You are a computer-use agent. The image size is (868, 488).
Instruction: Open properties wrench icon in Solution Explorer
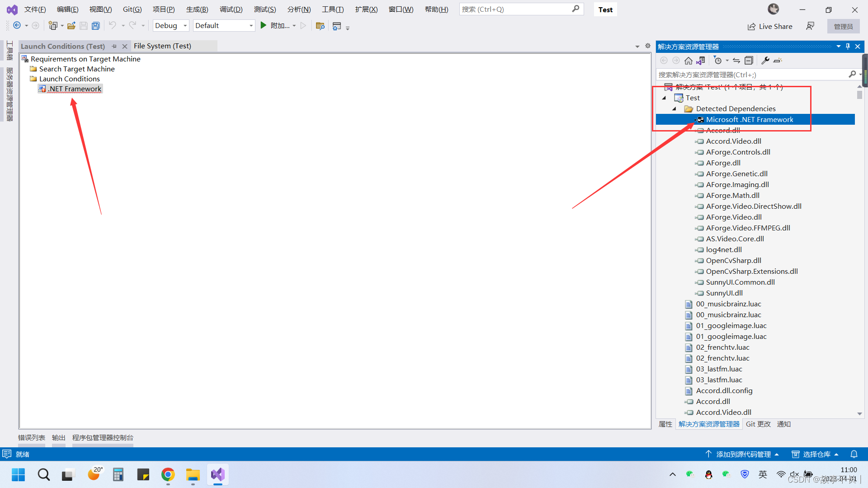(765, 61)
